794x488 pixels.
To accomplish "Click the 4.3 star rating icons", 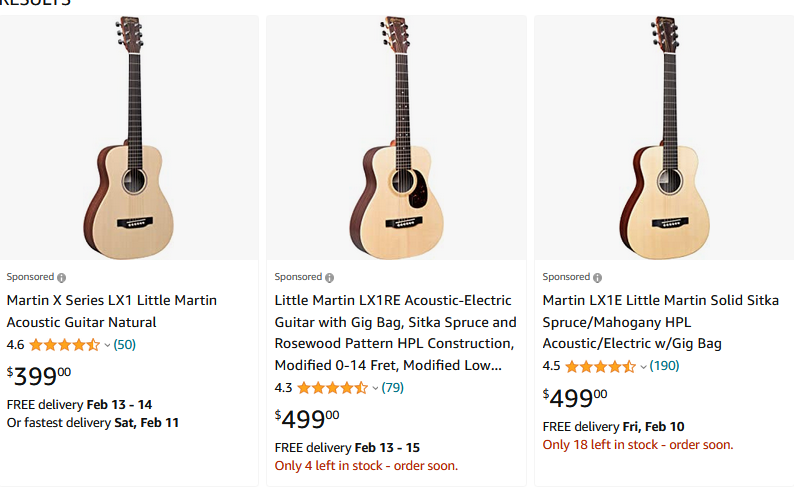I will click(x=332, y=388).
